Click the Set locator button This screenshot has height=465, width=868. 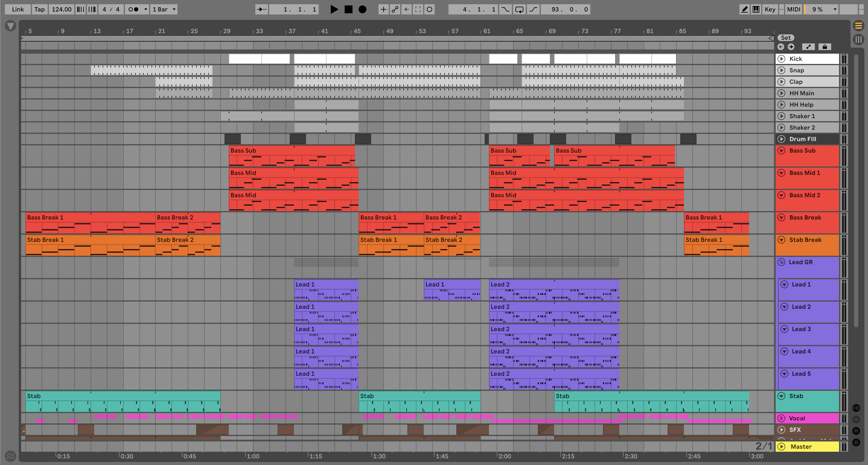click(x=785, y=38)
